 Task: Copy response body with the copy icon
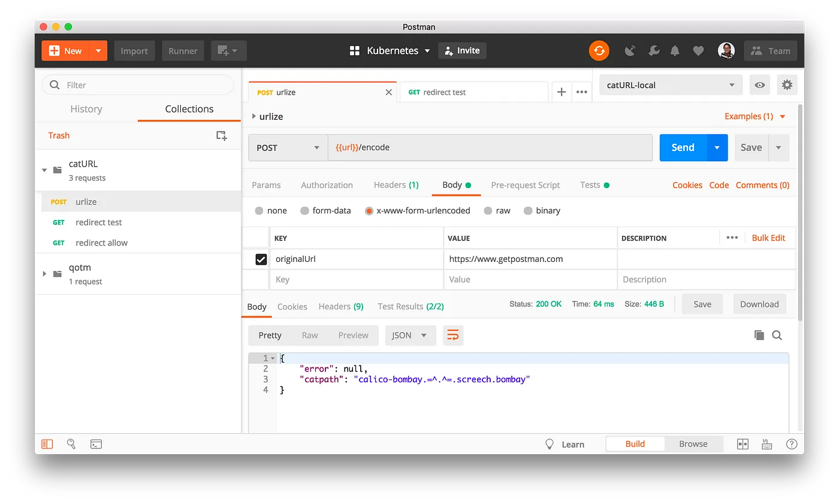pyautogui.click(x=759, y=335)
